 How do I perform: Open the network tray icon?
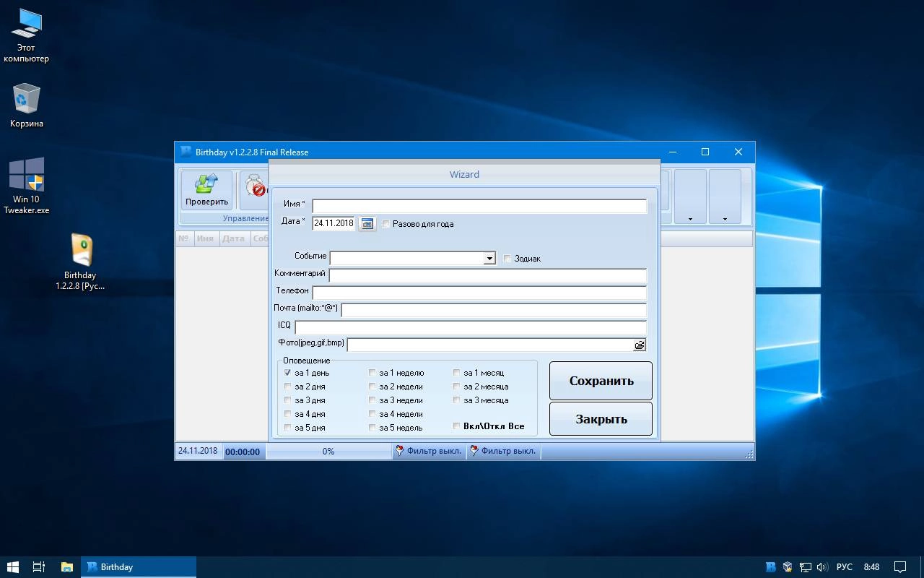point(804,567)
